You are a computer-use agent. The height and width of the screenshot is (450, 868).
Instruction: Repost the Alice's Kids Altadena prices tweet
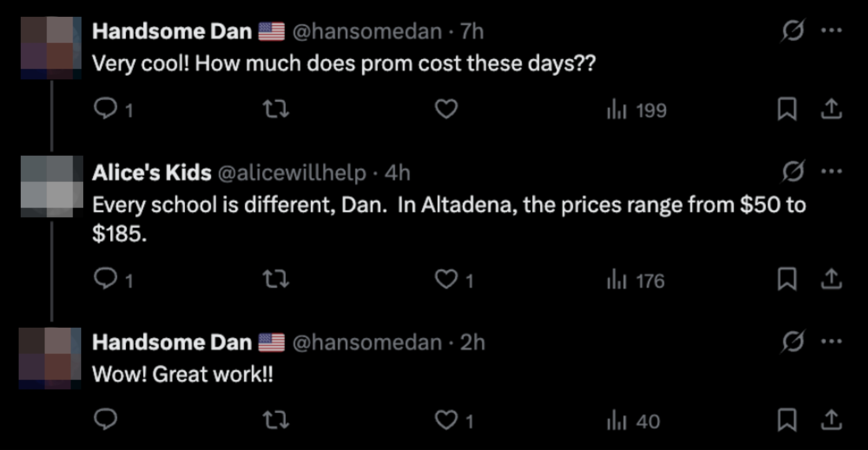(276, 279)
